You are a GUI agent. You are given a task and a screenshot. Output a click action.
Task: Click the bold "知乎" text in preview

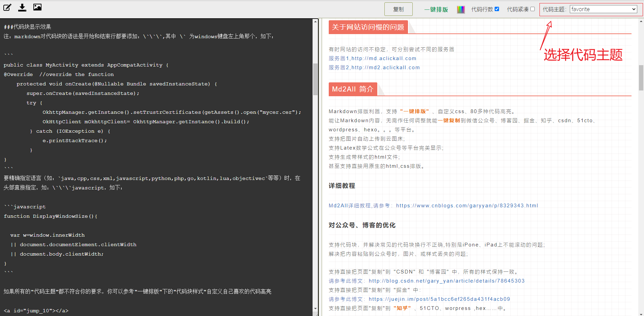pos(402,308)
